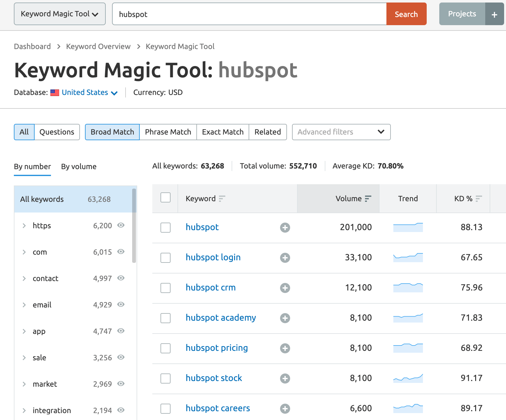Image resolution: width=506 pixels, height=420 pixels.
Task: Add hubspot pricing keyword with plus icon
Action: click(x=285, y=348)
